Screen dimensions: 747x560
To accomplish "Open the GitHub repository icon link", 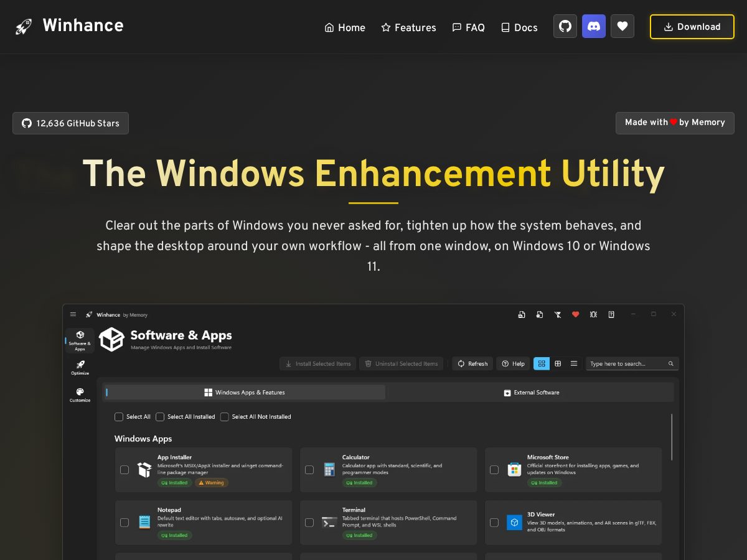I will [565, 27].
